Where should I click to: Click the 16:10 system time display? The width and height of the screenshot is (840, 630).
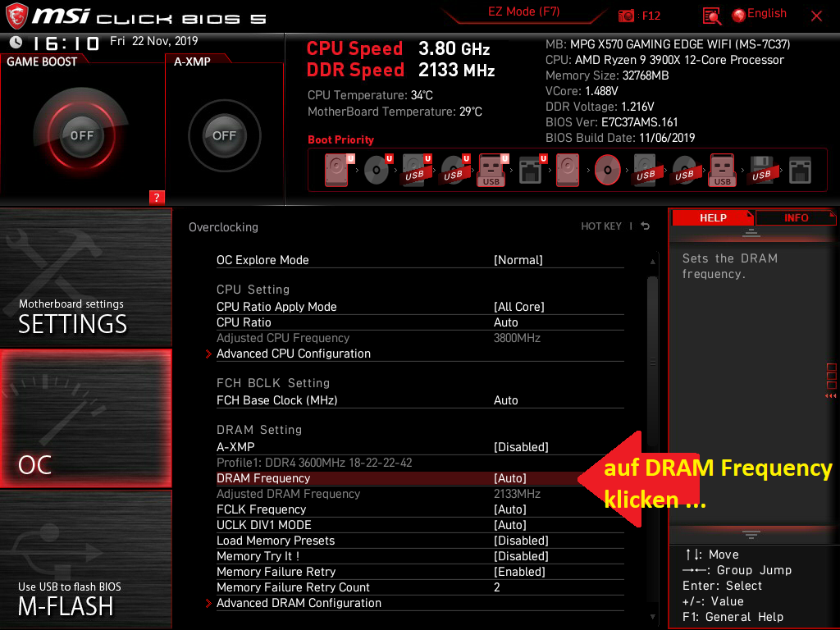click(66, 43)
